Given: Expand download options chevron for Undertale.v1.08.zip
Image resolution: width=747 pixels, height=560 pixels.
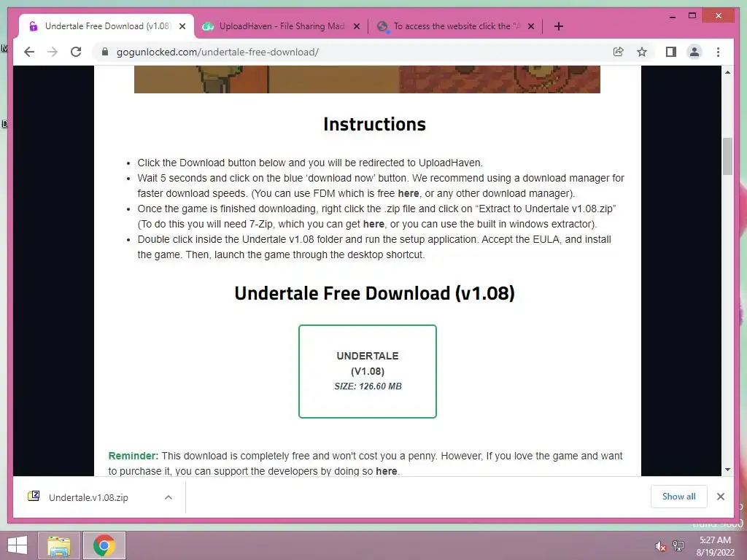Looking at the screenshot, I should [169, 497].
